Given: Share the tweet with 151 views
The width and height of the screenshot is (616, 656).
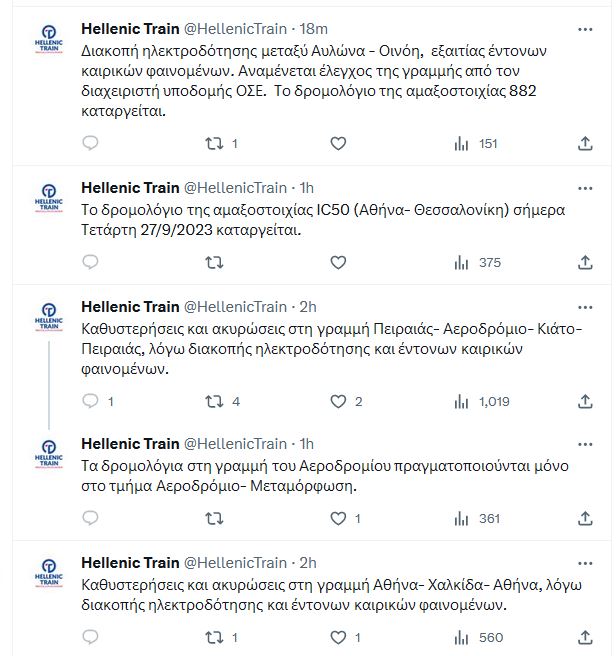Looking at the screenshot, I should (586, 144).
